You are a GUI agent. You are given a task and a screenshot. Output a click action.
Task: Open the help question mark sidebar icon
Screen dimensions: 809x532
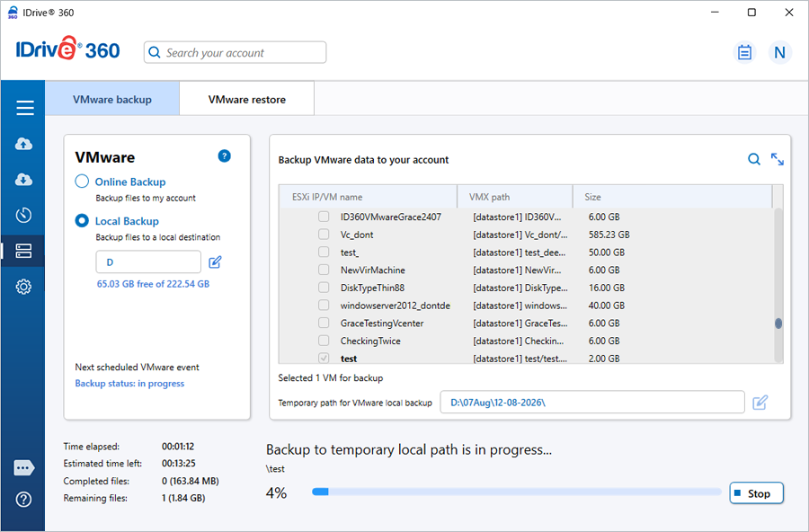(23, 500)
